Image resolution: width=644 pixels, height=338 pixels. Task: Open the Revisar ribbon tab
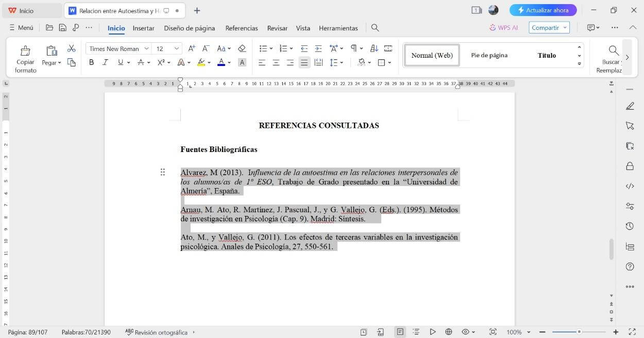(x=277, y=28)
